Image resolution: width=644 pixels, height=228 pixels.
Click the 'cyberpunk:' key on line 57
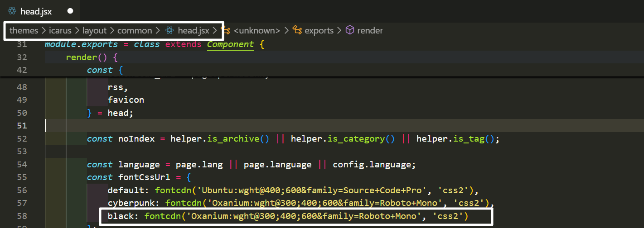pyautogui.click(x=134, y=203)
